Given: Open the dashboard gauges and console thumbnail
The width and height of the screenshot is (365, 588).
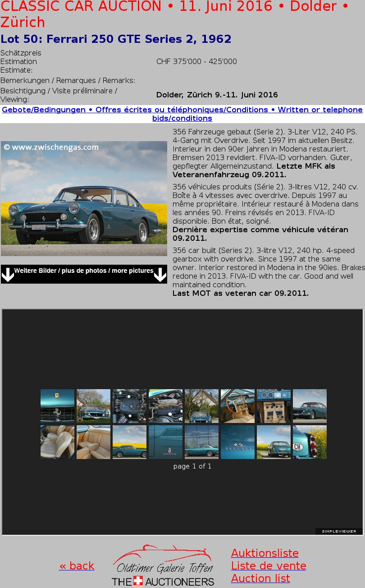Looking at the screenshot, I should 274,406.
